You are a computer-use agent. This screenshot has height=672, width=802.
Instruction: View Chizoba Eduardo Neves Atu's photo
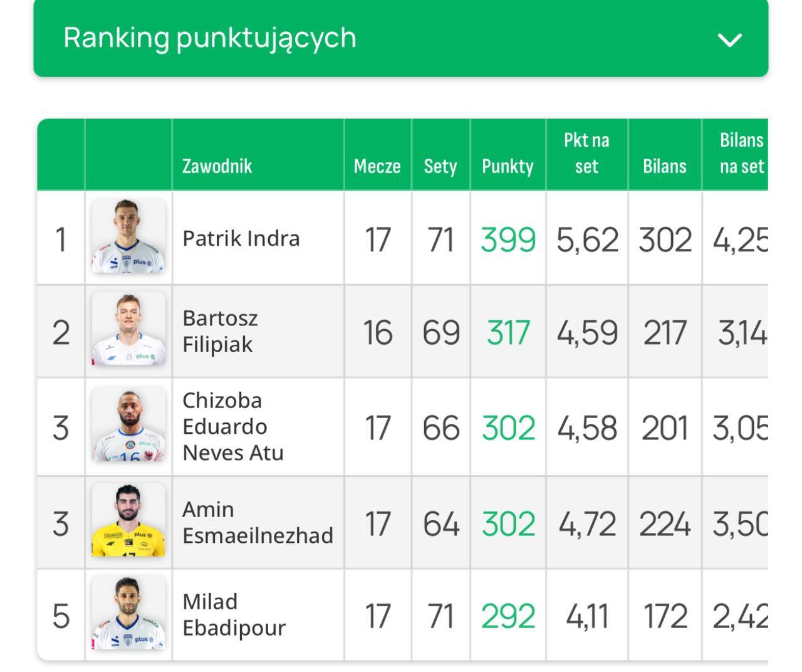(128, 424)
